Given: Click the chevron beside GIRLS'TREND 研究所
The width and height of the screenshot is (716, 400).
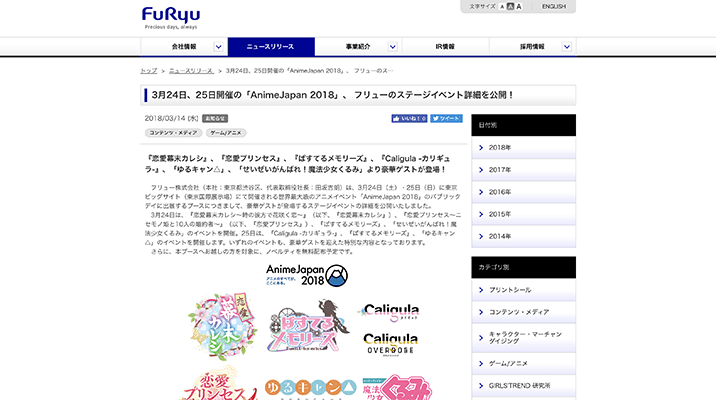Looking at the screenshot, I should pos(481,386).
